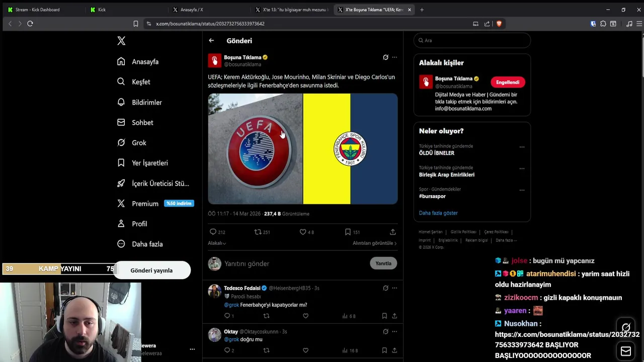
Task: Open Birleşik Arap Emirlikleri trend
Action: (447, 175)
